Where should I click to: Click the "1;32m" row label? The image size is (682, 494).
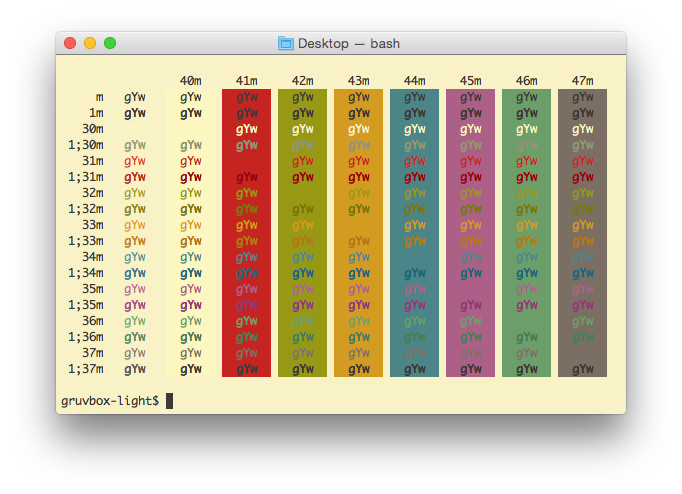(x=86, y=209)
